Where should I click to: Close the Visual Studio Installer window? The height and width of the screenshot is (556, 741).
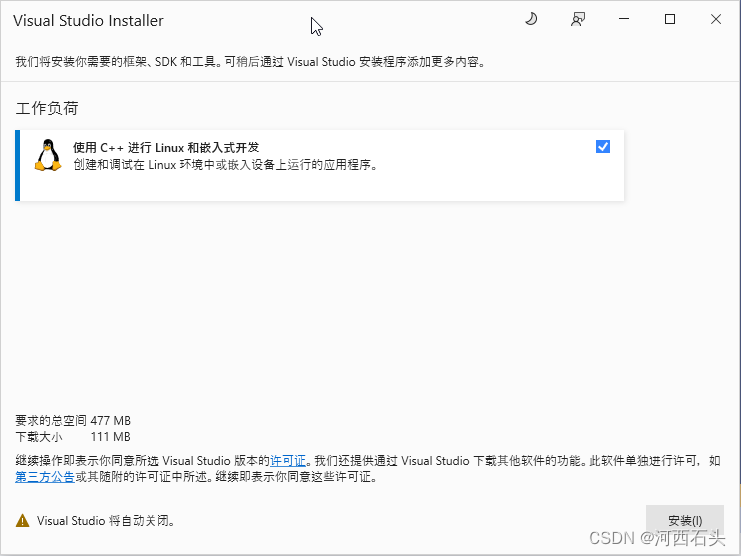pyautogui.click(x=715, y=19)
